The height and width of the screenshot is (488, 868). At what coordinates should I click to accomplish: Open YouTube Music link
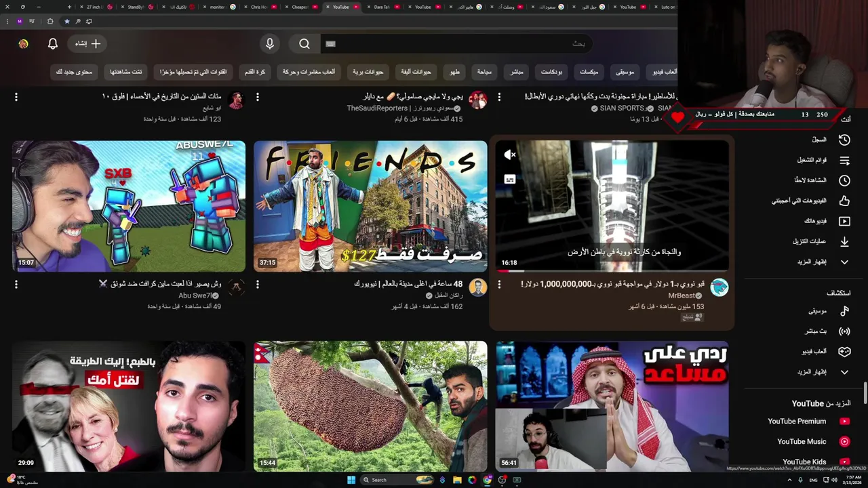813,441
